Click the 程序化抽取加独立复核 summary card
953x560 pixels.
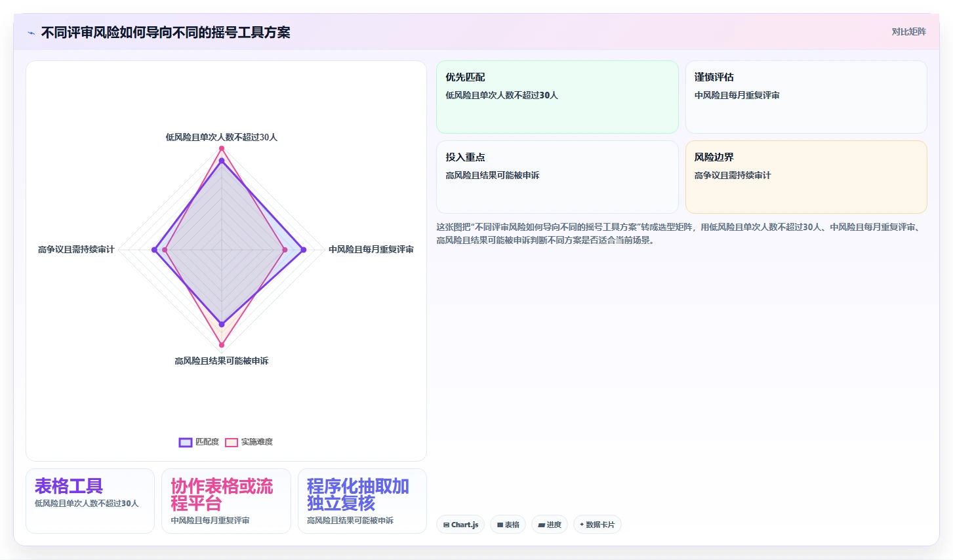pos(362,501)
